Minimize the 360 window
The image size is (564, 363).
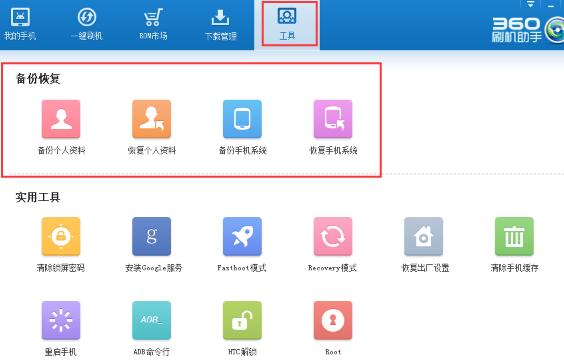(551, 5)
